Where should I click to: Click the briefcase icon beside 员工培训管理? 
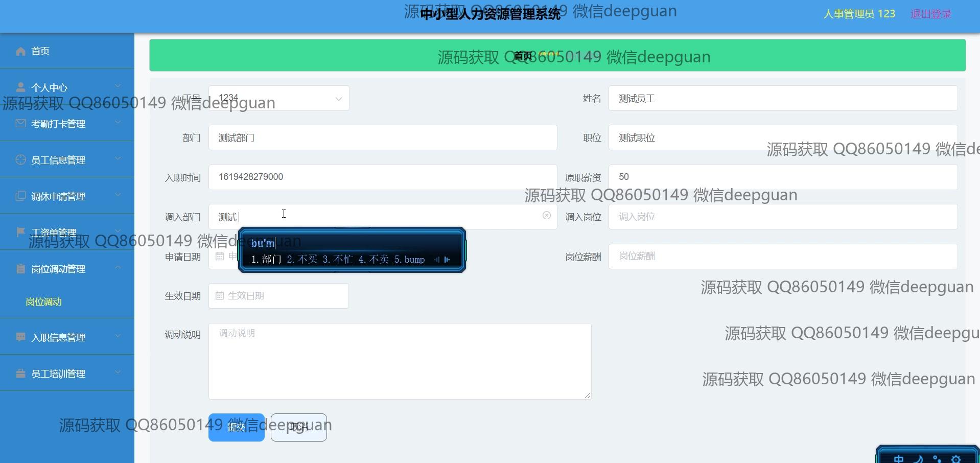(x=20, y=374)
